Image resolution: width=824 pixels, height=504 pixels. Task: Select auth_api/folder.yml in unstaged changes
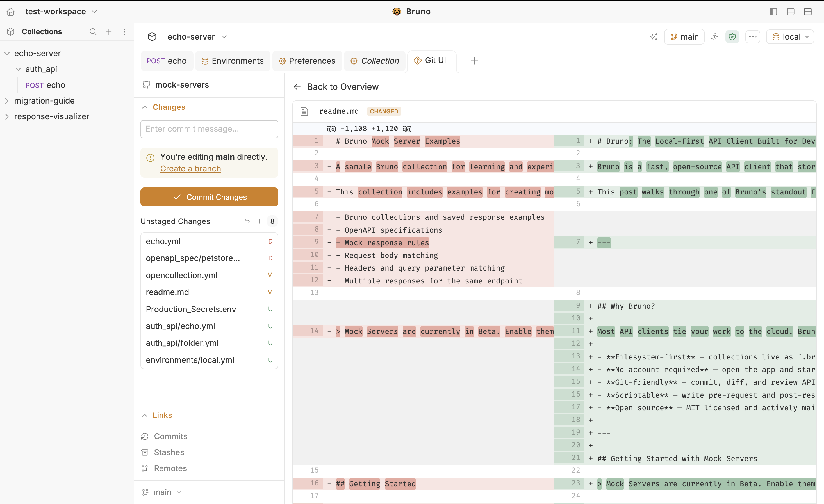[209, 343]
